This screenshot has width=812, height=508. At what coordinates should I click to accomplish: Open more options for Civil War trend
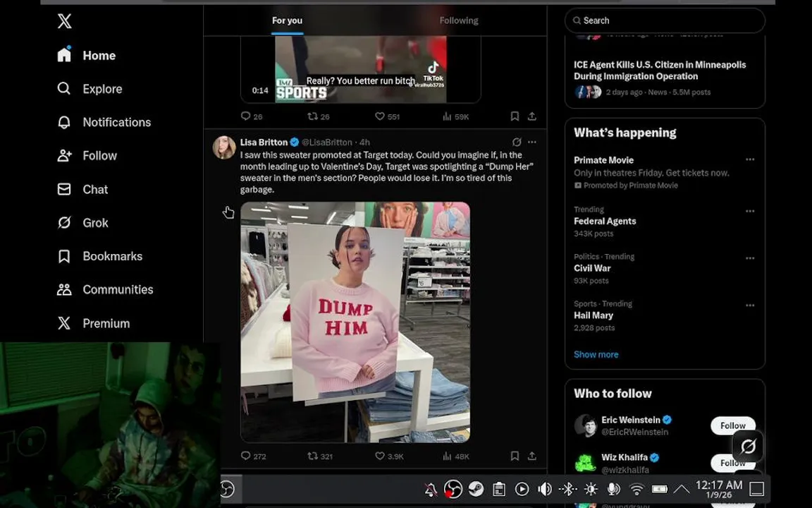pyautogui.click(x=750, y=258)
